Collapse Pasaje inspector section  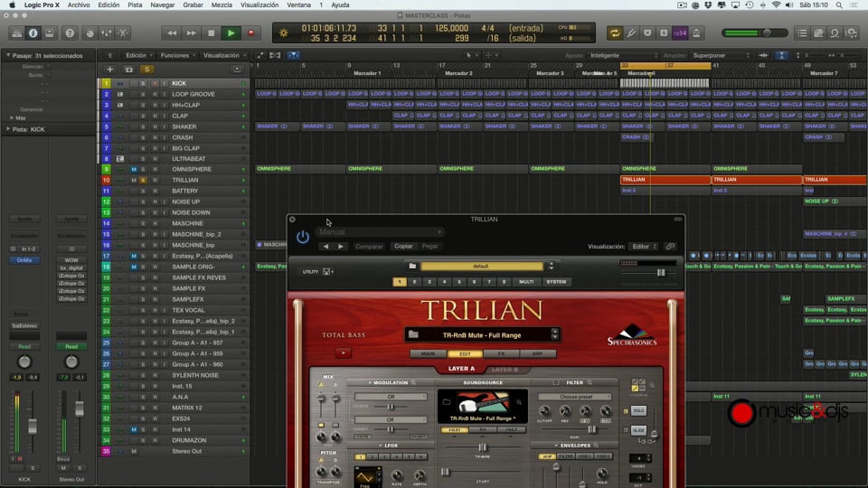tap(8, 55)
